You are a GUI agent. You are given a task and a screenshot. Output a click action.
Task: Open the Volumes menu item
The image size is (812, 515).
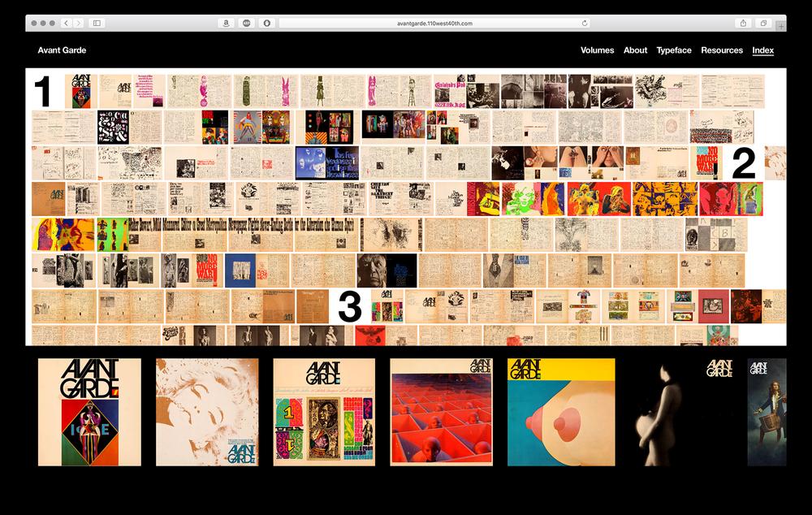coord(597,50)
